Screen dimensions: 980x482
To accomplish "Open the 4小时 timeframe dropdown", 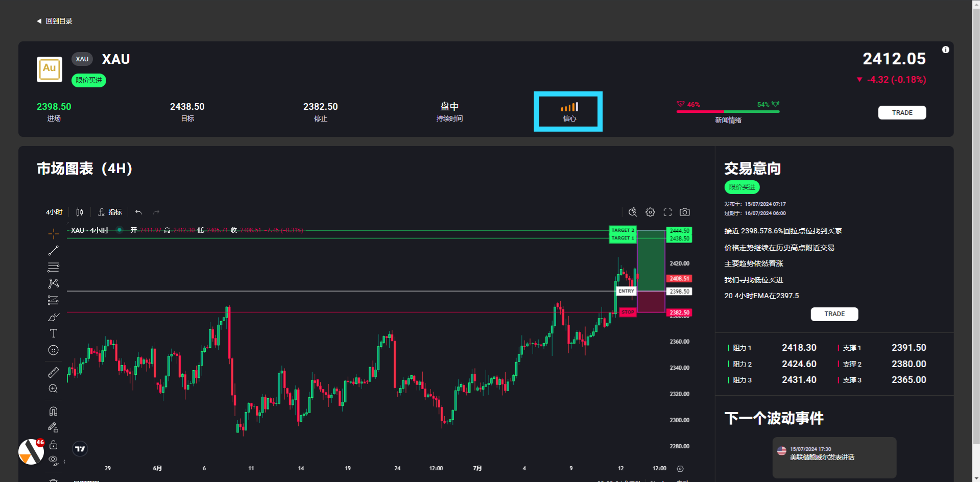I will 54,212.
